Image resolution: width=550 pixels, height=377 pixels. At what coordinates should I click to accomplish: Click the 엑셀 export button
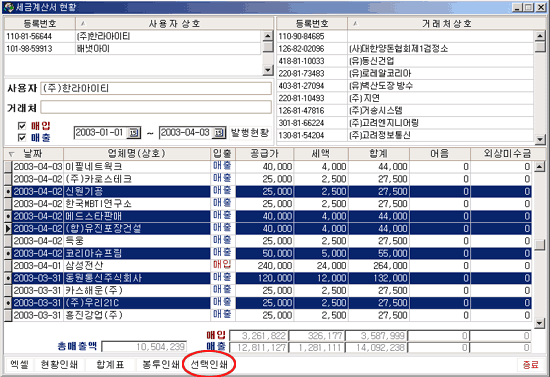(x=19, y=365)
